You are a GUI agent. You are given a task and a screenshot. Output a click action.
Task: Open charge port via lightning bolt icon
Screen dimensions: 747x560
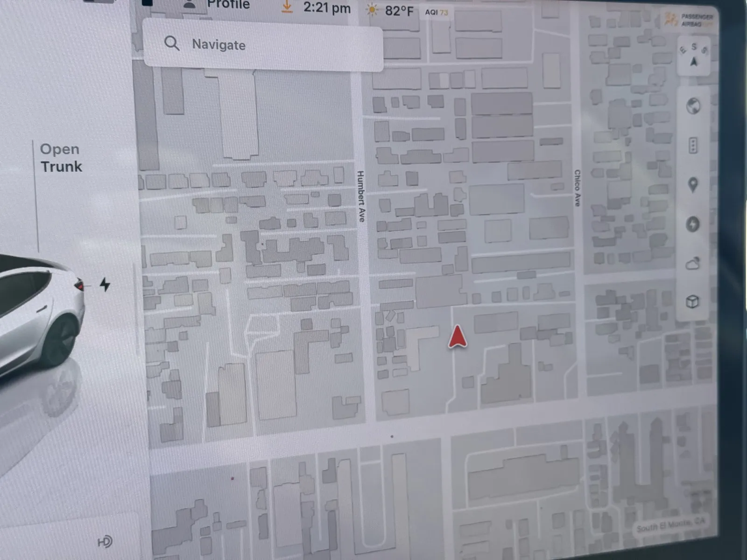pos(105,284)
